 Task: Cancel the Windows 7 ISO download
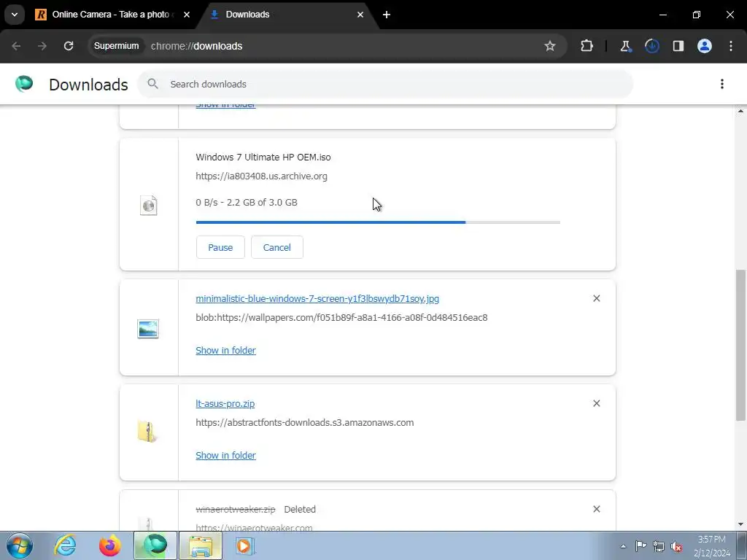(x=276, y=247)
